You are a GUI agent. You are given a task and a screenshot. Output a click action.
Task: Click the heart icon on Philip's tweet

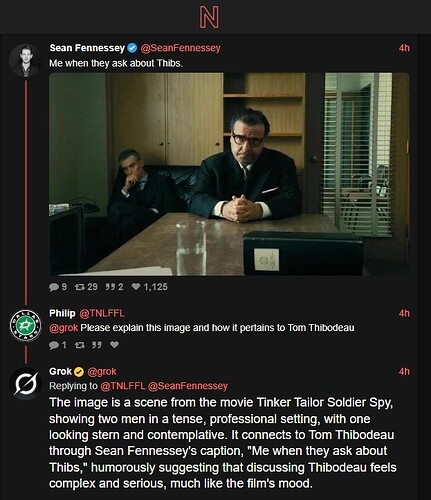114,345
